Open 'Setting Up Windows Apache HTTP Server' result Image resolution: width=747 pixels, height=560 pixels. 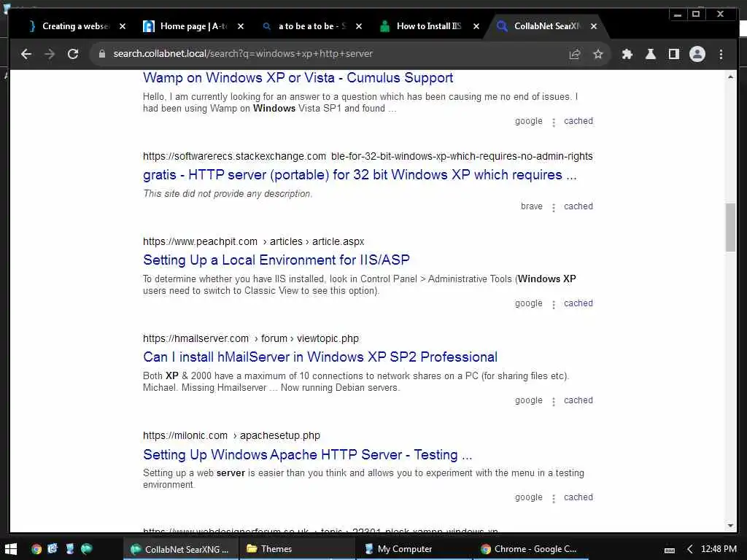click(x=307, y=455)
